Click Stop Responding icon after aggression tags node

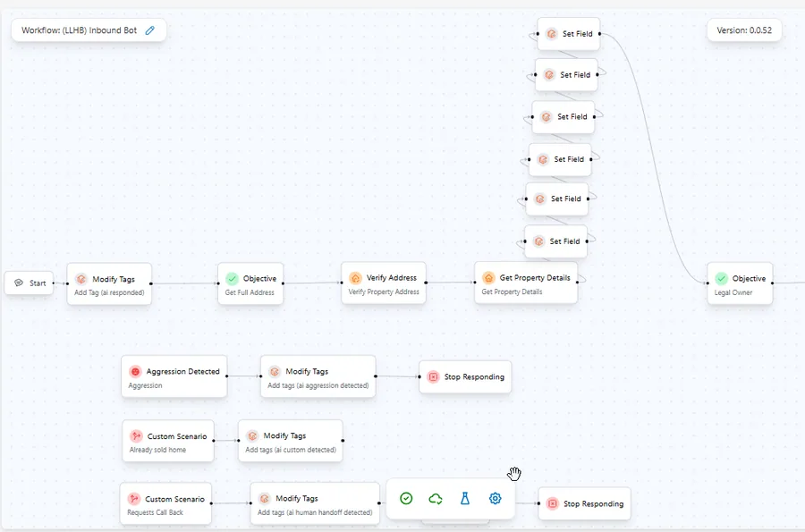(433, 376)
